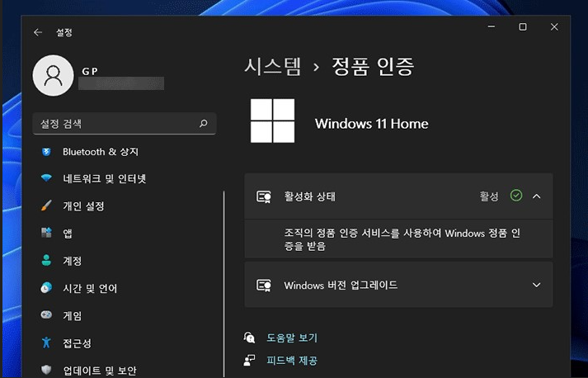Screen dimensions: 588x378
Task: Click the Windows version upgrade certificate icon
Action: [264, 286]
